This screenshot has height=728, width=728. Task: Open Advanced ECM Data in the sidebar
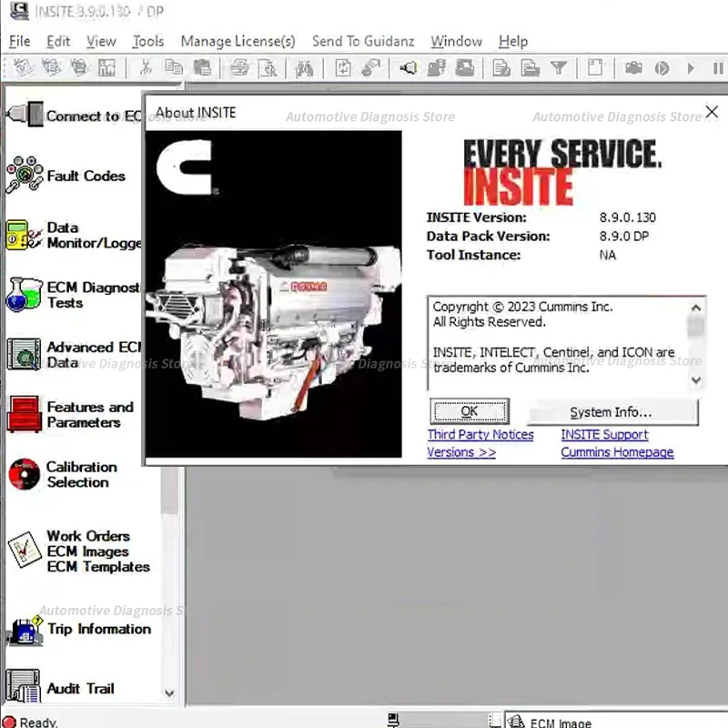[x=74, y=354]
